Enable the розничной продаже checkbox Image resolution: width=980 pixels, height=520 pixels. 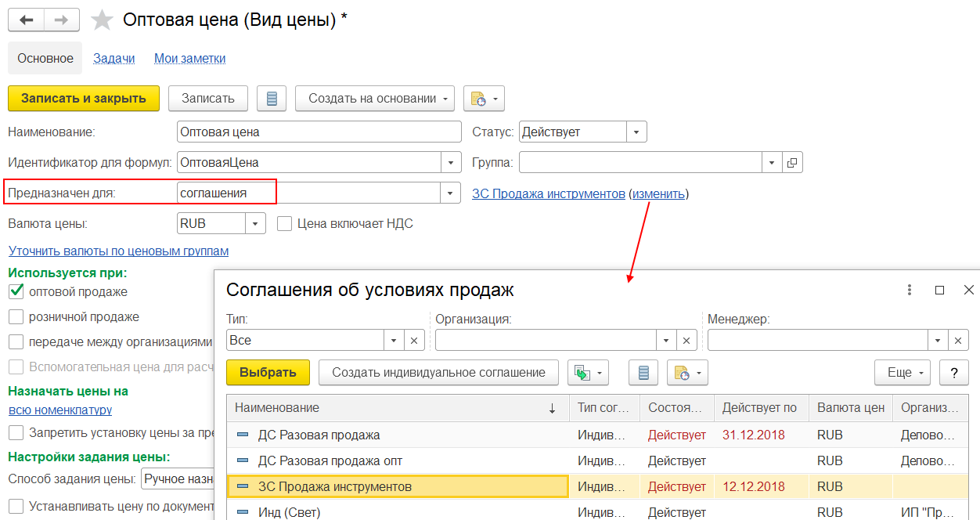coord(16,317)
